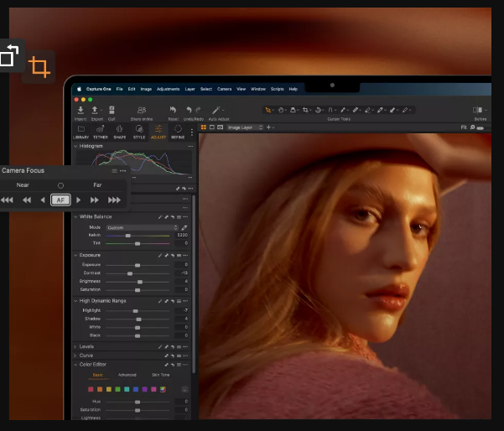This screenshot has height=431, width=504.
Task: Click the Cull icon
Action: (x=112, y=110)
